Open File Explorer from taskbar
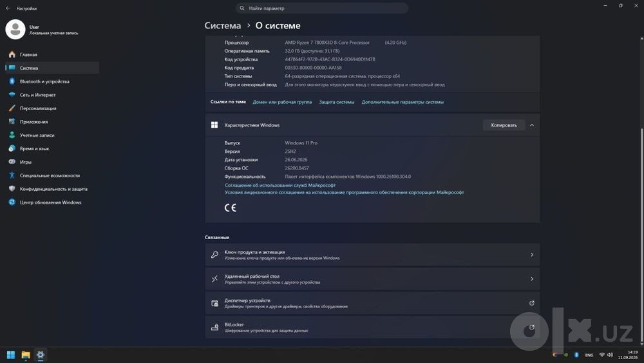Screen dimensions: 644x363 click(x=26, y=355)
